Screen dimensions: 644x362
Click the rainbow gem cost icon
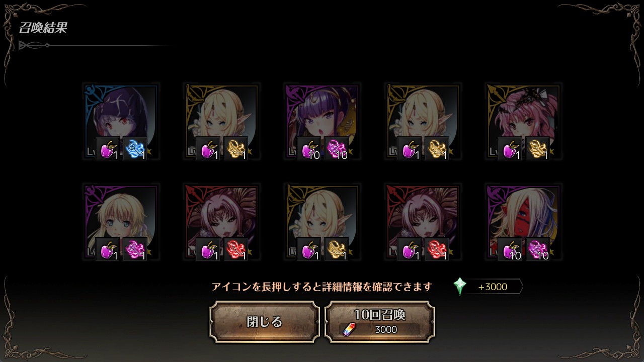(x=348, y=330)
